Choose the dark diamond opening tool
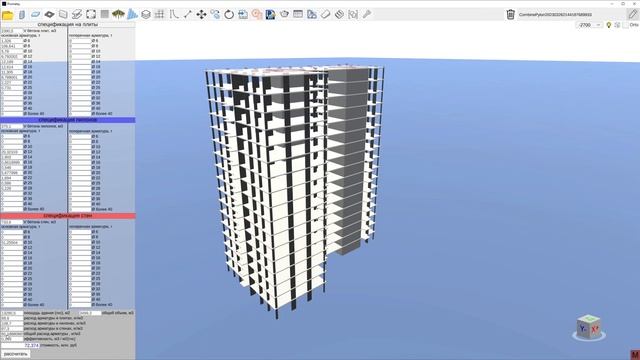Screen dimensions: 640x360 (49, 15)
